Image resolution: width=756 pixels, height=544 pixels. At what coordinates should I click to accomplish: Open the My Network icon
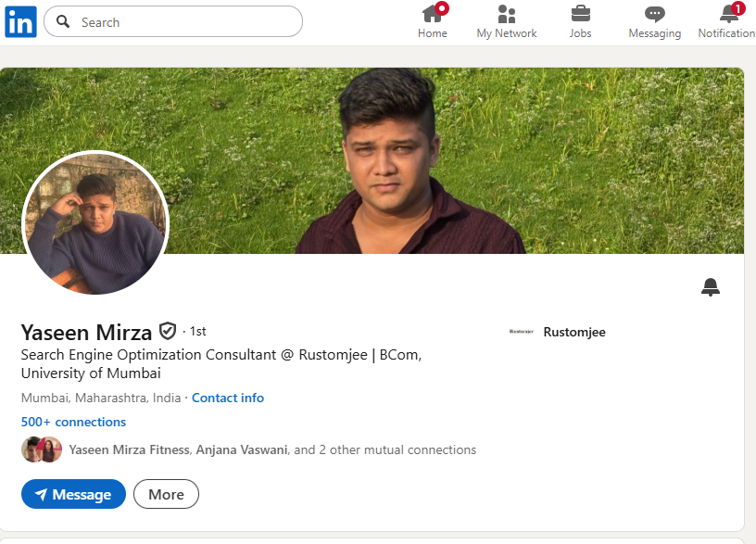click(x=506, y=15)
